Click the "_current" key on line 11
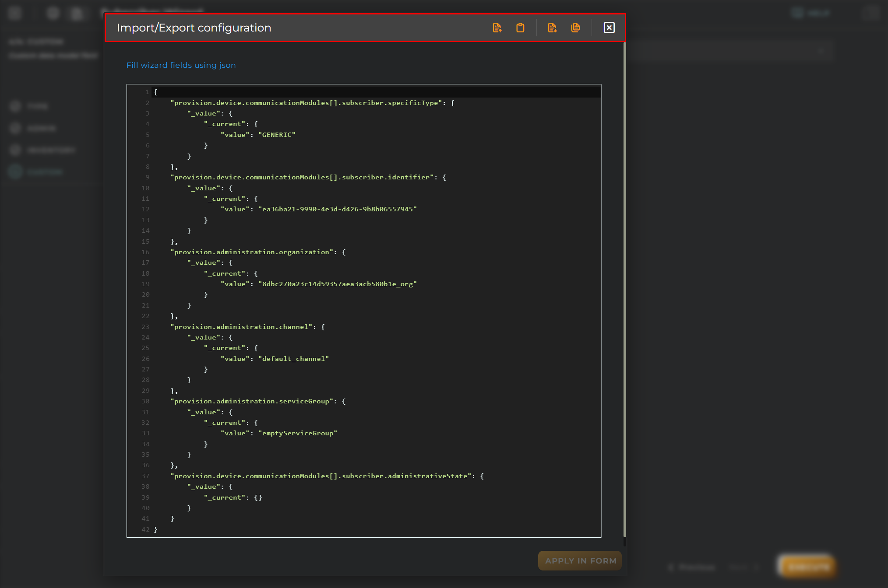The height and width of the screenshot is (588, 888). pyautogui.click(x=225, y=199)
